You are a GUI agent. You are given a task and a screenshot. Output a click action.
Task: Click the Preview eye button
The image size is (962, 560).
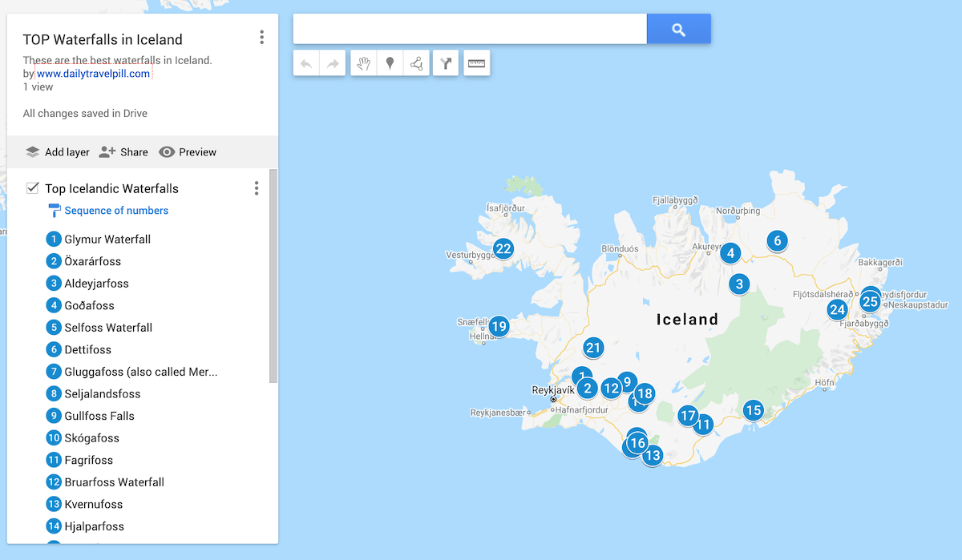pos(188,152)
